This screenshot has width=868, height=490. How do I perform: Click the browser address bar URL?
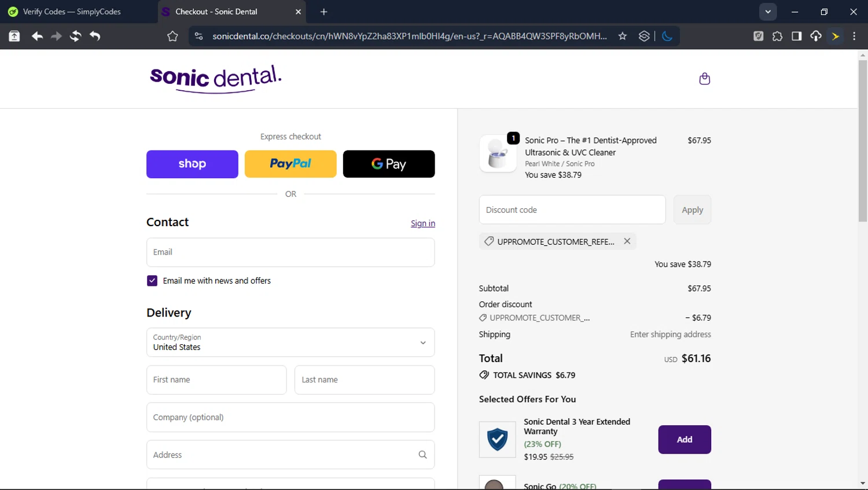click(x=409, y=36)
